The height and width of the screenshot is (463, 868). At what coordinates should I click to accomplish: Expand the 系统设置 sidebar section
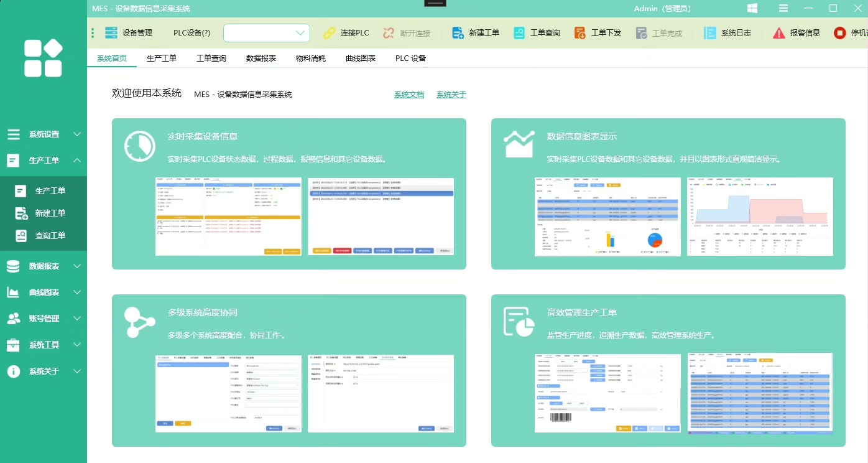click(44, 134)
